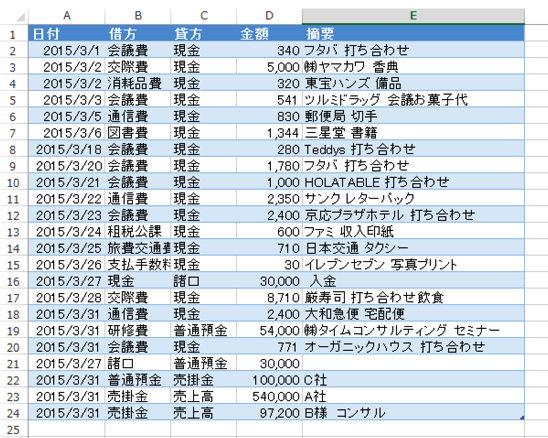The image size is (548, 438).
Task: Click table resize handle at bottom-right corner
Action: click(522, 417)
